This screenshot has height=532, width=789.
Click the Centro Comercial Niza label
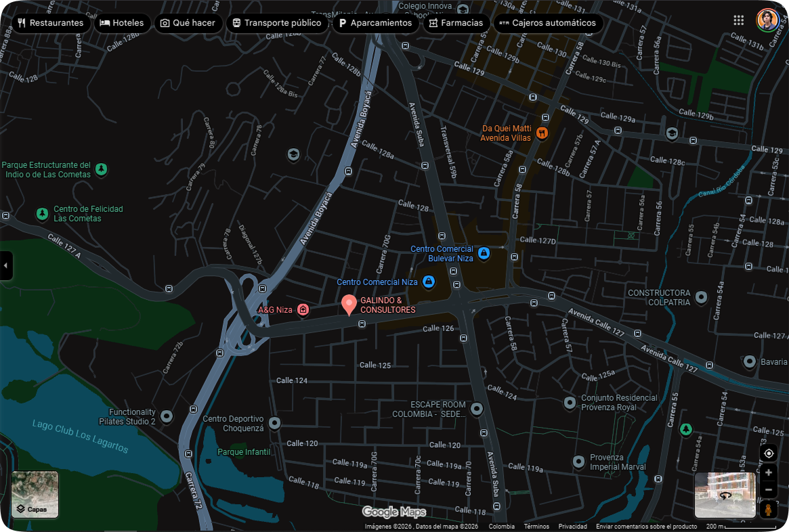pyautogui.click(x=377, y=282)
